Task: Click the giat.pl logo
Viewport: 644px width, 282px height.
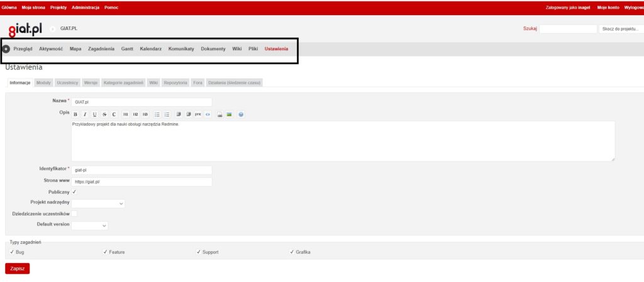Action: (x=25, y=30)
